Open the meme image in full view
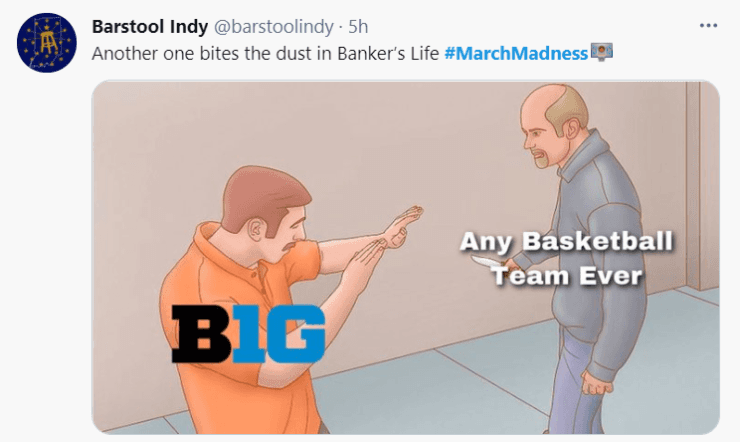 [x=405, y=257]
